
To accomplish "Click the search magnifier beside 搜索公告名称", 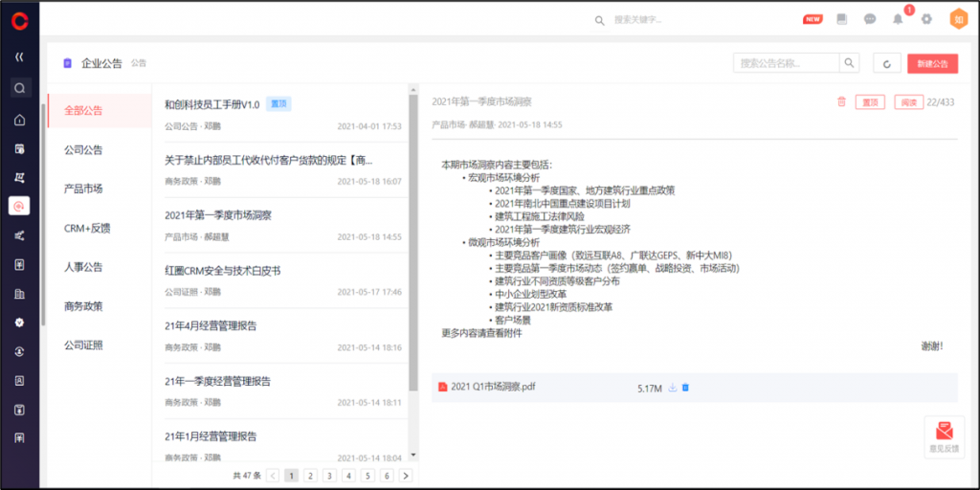I will click(x=849, y=63).
